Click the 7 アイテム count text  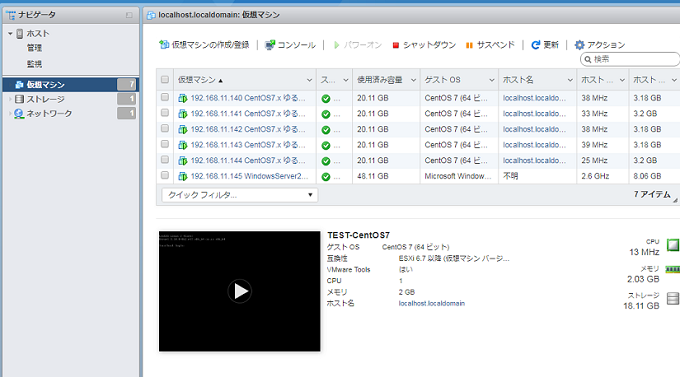click(652, 194)
